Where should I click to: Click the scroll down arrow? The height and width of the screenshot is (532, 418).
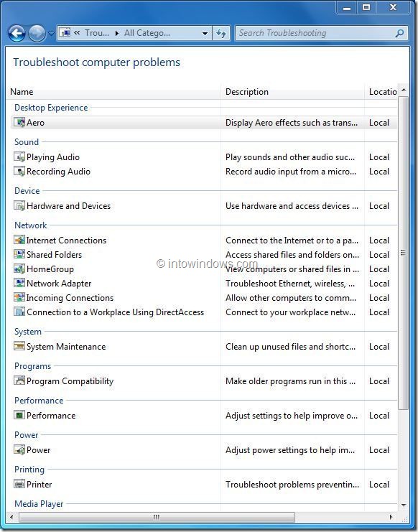[404, 505]
